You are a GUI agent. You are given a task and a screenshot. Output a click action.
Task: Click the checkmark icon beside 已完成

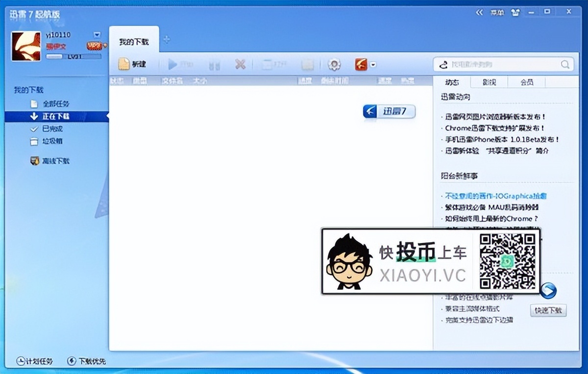pyautogui.click(x=34, y=129)
